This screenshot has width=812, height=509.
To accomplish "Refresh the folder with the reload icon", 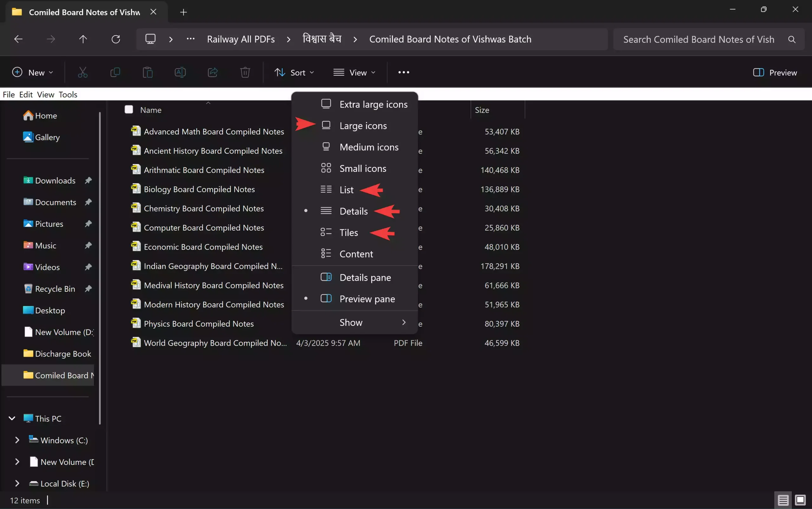I will (x=116, y=39).
